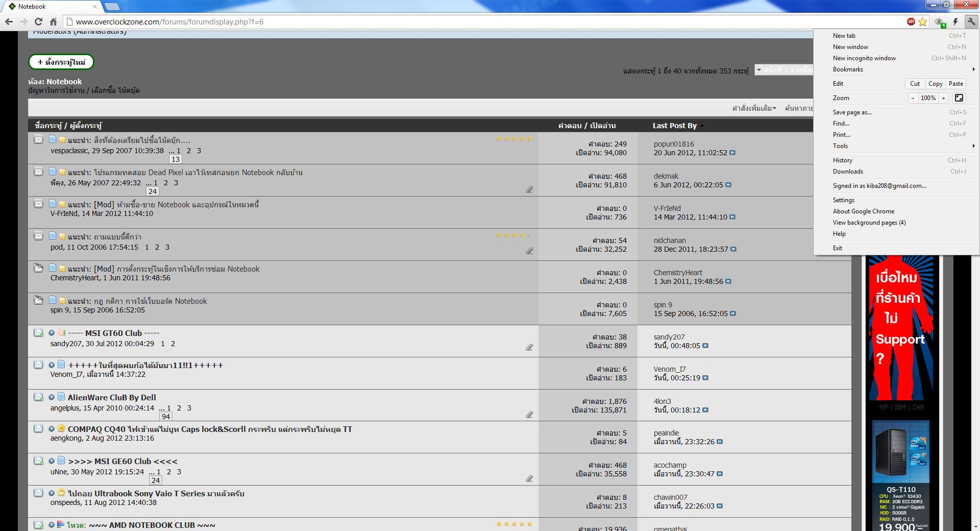Image resolution: width=980 pixels, height=531 pixels.
Task: Go to last post by popuri01816 arrow icon
Action: (732, 153)
